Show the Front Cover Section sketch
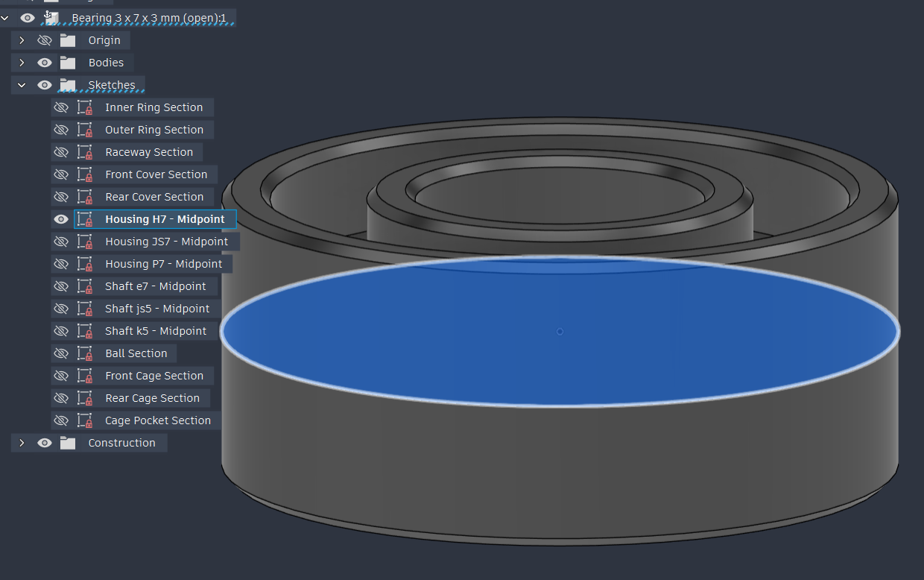This screenshot has width=924, height=580. [61, 174]
